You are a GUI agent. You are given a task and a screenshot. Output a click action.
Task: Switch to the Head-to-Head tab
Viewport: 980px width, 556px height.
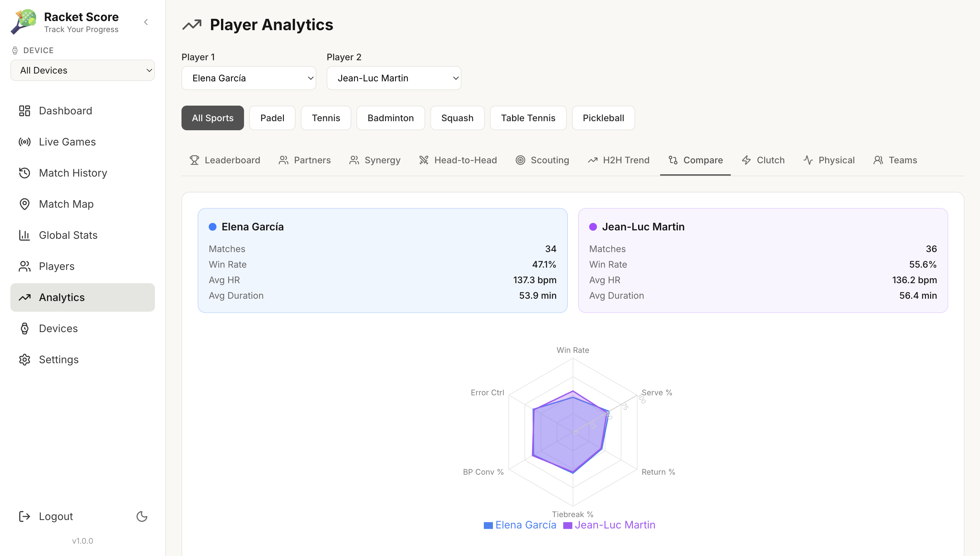pos(458,160)
